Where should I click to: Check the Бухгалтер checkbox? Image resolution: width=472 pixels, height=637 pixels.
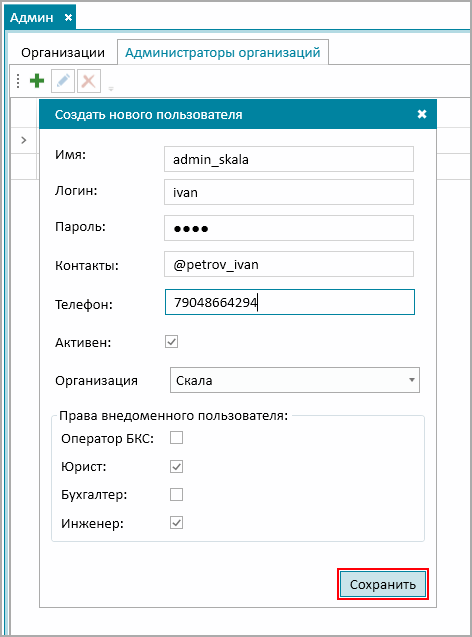tap(176, 494)
